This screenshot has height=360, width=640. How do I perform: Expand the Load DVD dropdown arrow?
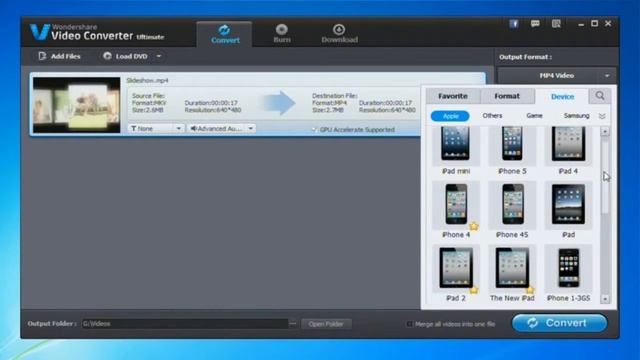coord(159,56)
